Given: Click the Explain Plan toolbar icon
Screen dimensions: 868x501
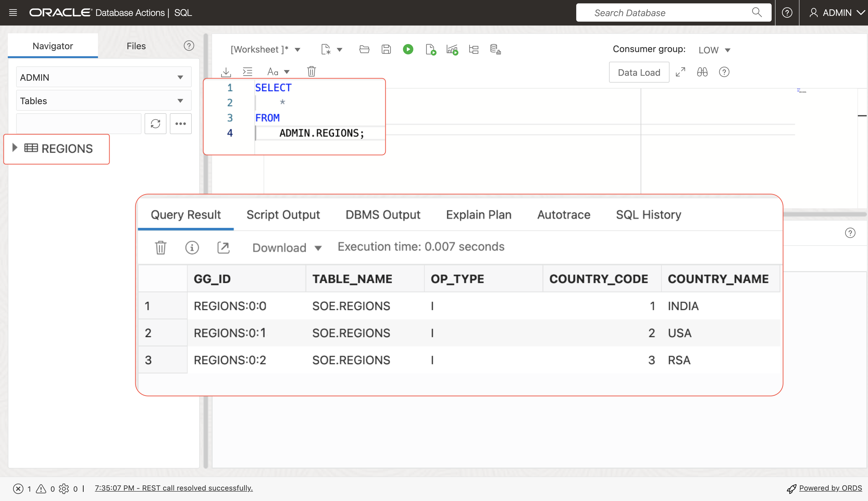Looking at the screenshot, I should pyautogui.click(x=474, y=49).
